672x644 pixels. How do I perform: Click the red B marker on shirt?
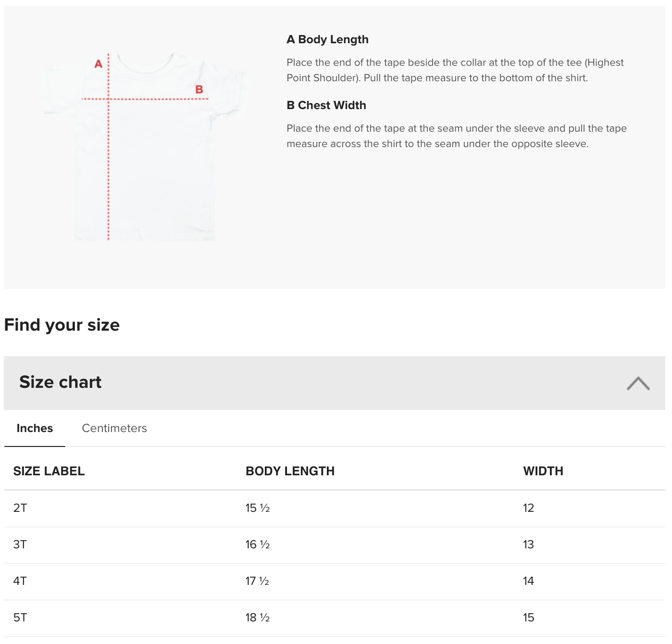tap(199, 89)
